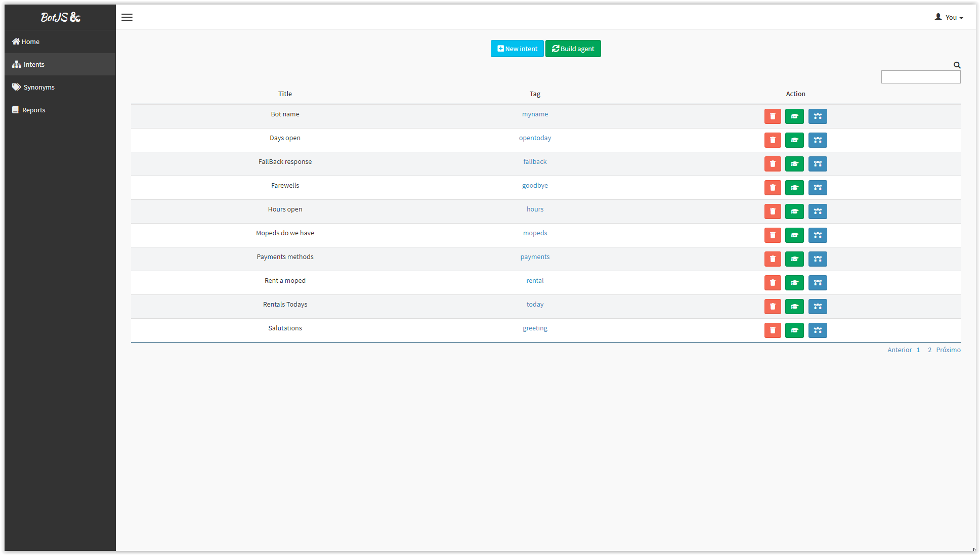Delete the Salutations intent

pos(773,330)
